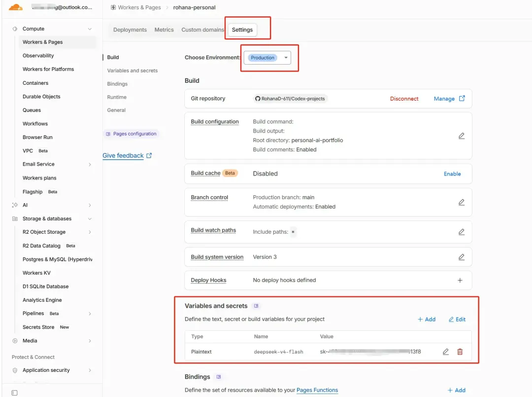Viewport: 532px width, 397px height.
Task: Open the Custom domains tab
Action: coord(202,30)
